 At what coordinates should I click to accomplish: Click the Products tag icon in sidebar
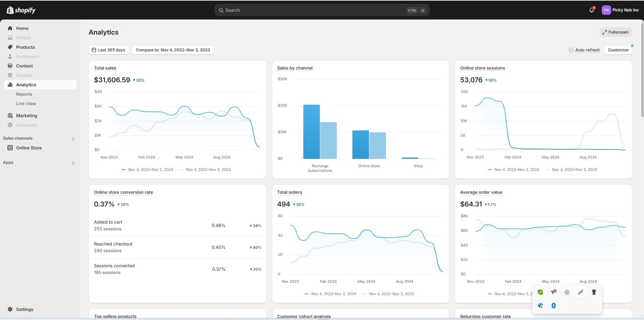point(10,47)
